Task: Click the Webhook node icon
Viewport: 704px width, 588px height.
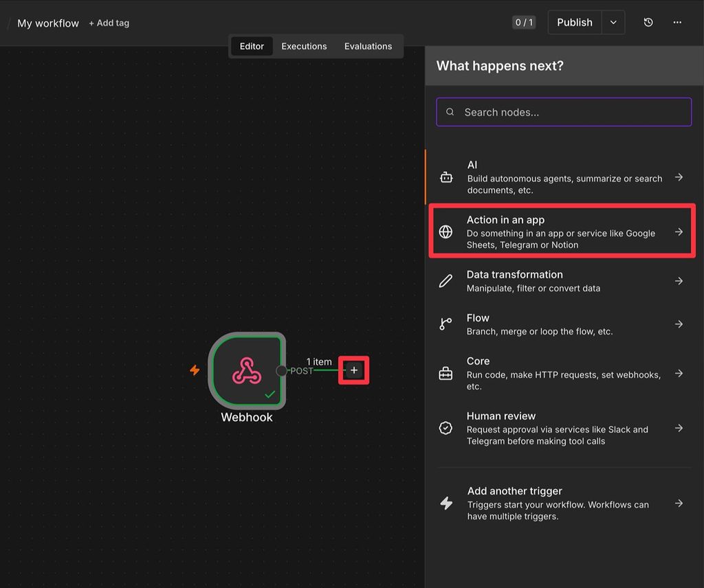Action: (247, 371)
